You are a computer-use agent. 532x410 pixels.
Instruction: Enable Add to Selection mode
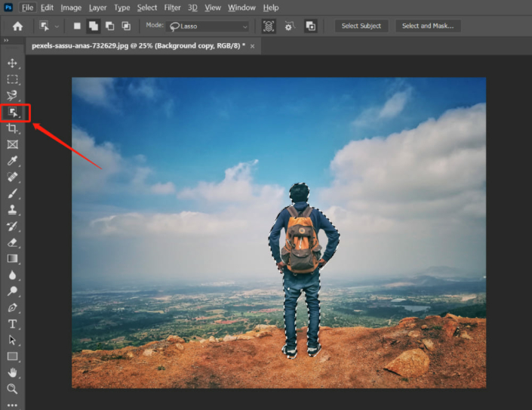point(94,26)
